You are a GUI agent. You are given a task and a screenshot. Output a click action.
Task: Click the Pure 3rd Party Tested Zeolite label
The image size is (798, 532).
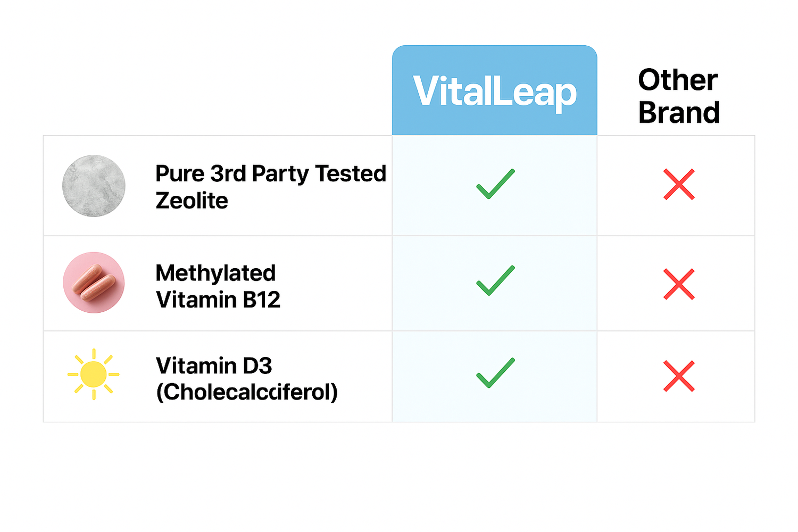[x=271, y=187]
